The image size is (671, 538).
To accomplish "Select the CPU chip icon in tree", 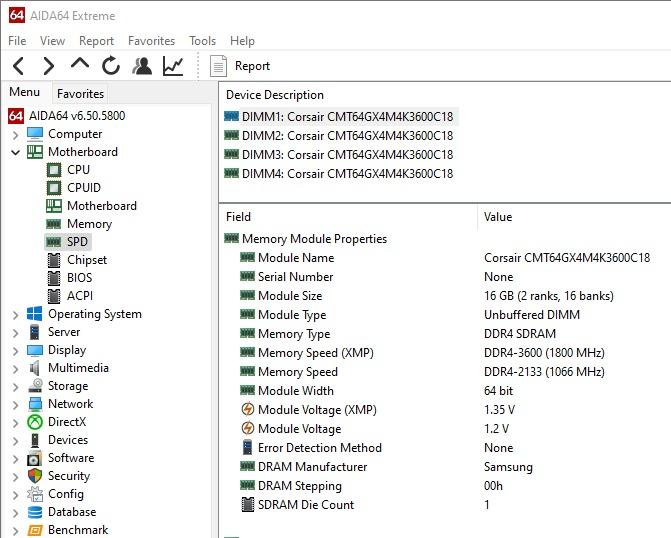I will click(x=54, y=170).
